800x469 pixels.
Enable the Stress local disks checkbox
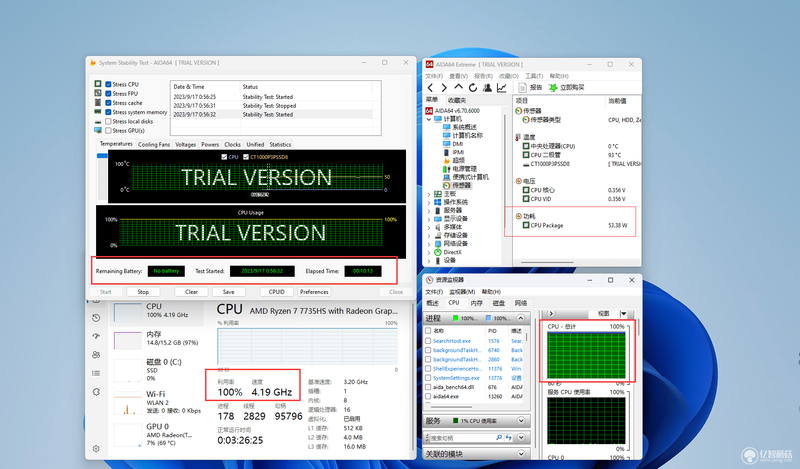(x=108, y=121)
